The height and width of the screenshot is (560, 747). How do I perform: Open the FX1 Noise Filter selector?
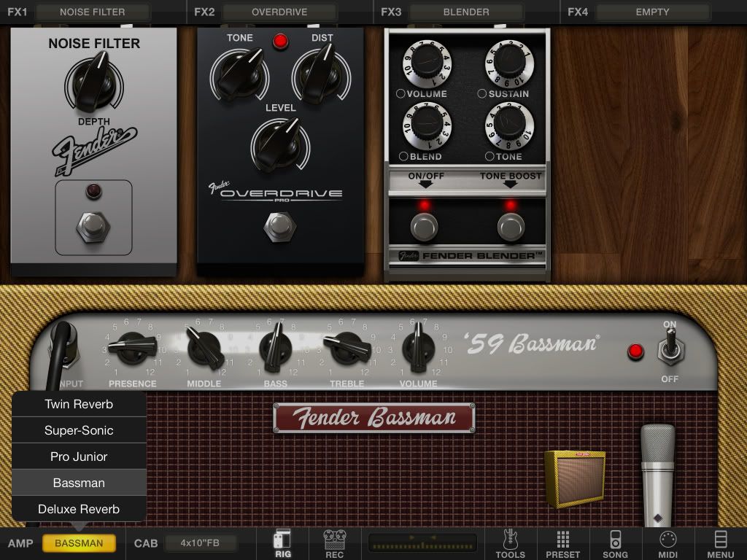click(92, 12)
